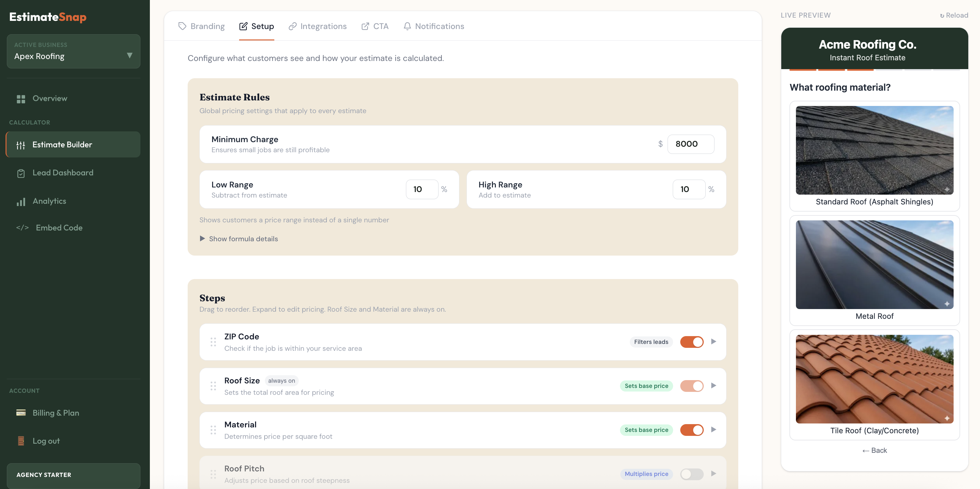The height and width of the screenshot is (489, 980).
Task: Select the Branding tab icon
Action: [x=182, y=26]
